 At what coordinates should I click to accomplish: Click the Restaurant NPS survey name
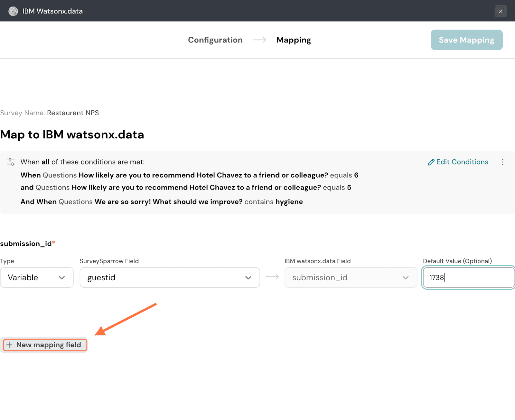coord(73,113)
